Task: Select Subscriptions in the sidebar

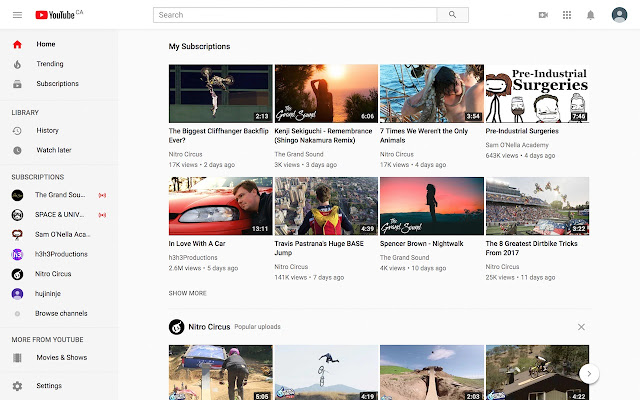Action: pyautogui.click(x=59, y=84)
